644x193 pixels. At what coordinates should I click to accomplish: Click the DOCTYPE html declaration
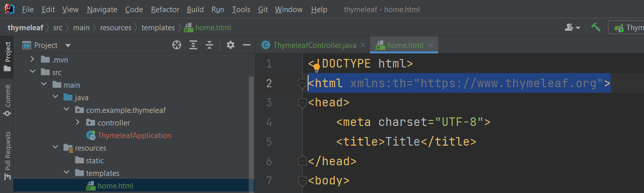coord(360,64)
